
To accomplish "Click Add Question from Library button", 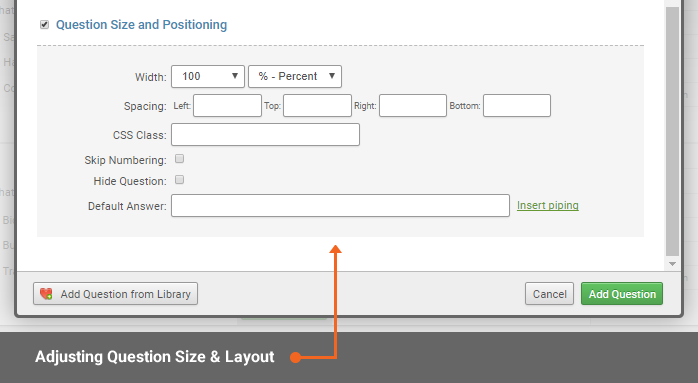I will point(115,294).
